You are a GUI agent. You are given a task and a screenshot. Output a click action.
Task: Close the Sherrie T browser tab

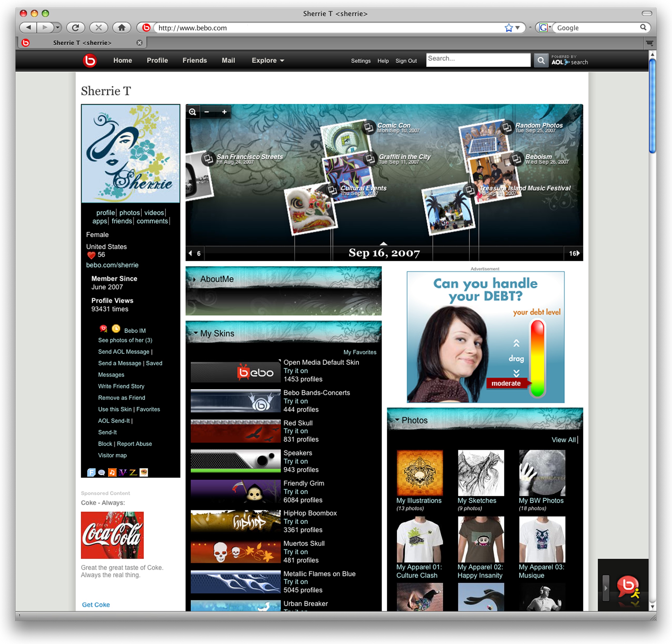click(140, 43)
